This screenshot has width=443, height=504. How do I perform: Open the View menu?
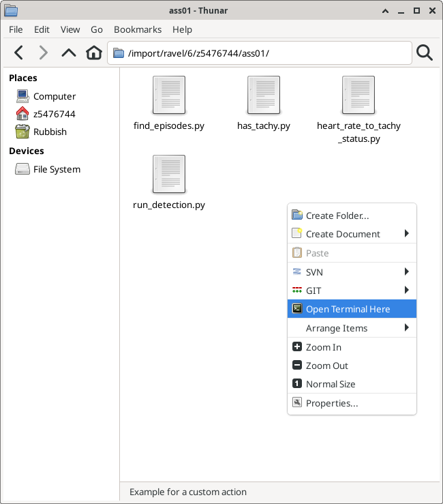tap(70, 29)
